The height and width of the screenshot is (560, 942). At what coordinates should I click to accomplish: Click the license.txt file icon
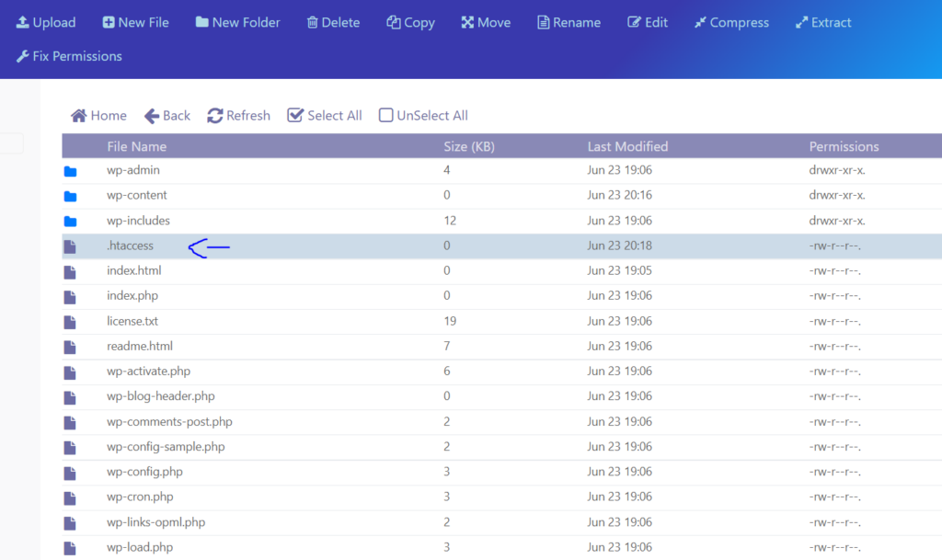pyautogui.click(x=70, y=323)
